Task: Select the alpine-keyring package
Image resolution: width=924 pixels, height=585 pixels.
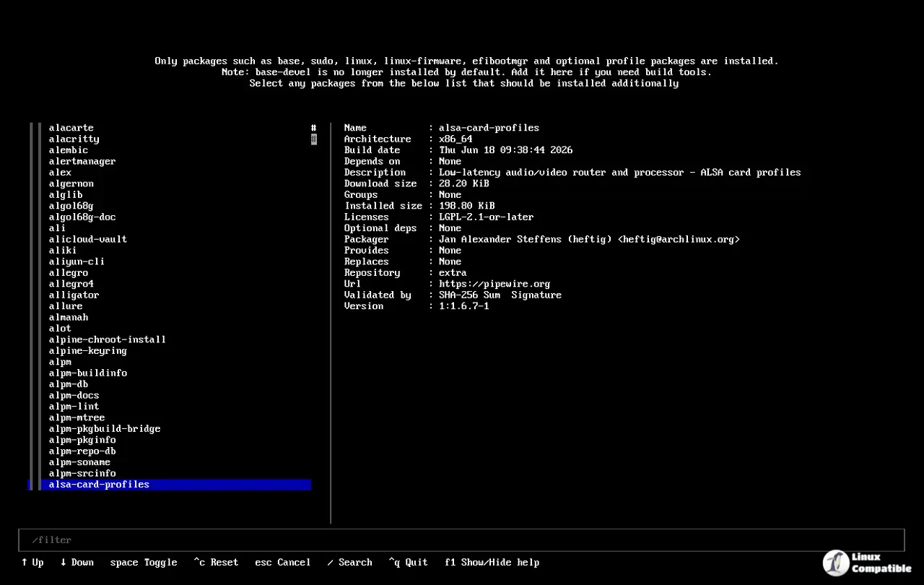Action: coord(87,351)
